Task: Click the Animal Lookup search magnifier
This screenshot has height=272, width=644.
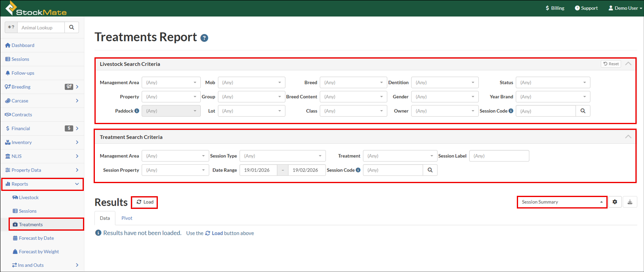Action: pos(72,27)
